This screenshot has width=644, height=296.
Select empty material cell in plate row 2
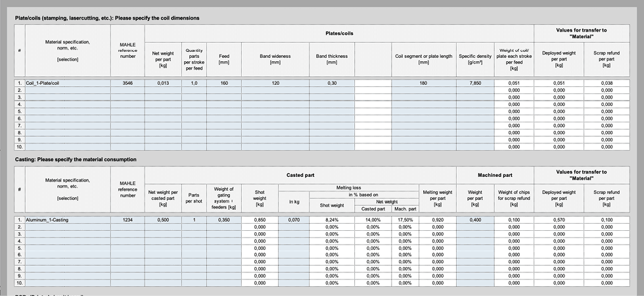tap(67, 90)
